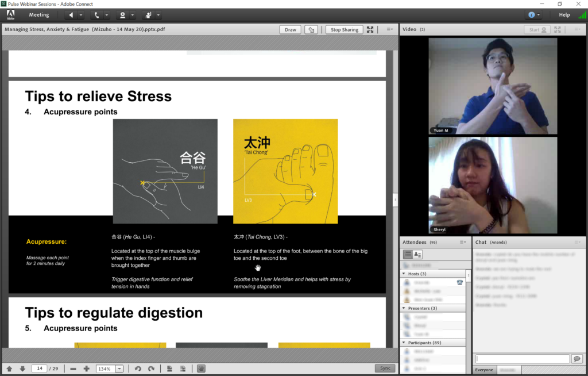The width and height of the screenshot is (588, 376).
Task: Click inside the chat message input field
Action: [521, 358]
